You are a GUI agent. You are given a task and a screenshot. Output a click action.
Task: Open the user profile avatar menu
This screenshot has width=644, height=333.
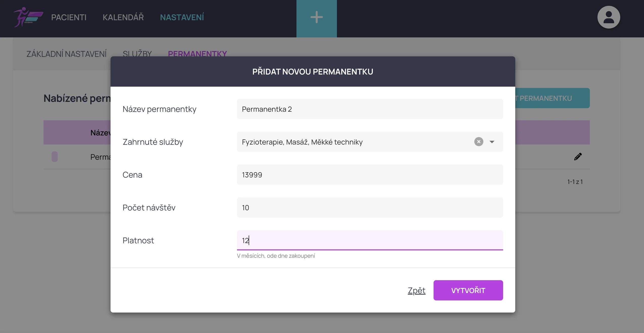tap(608, 17)
